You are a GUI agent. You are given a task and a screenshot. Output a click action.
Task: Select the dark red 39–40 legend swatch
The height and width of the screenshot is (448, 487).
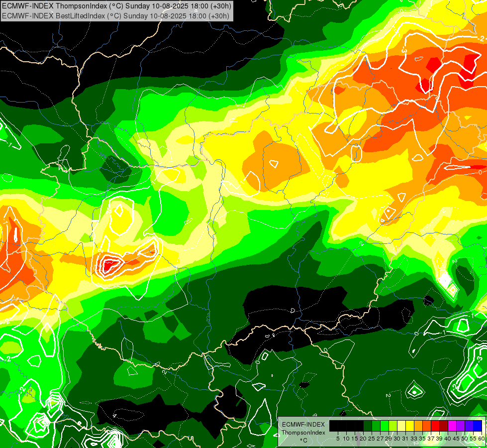[444, 426]
